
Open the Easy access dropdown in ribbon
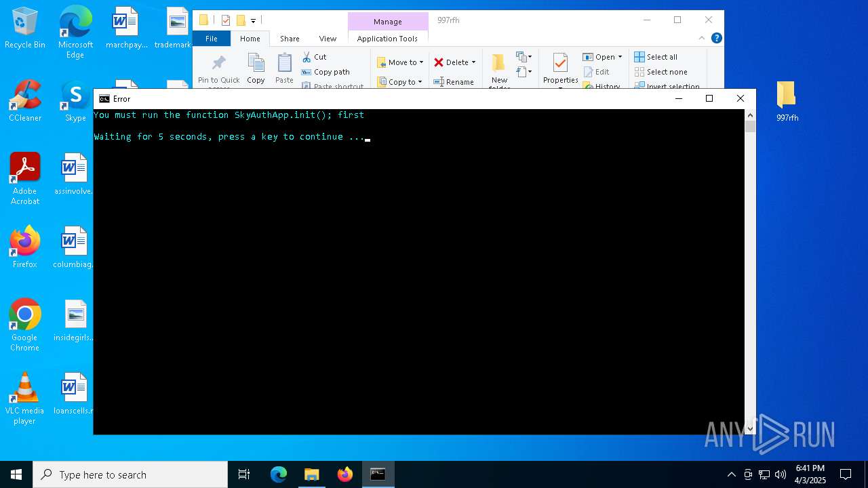point(524,72)
